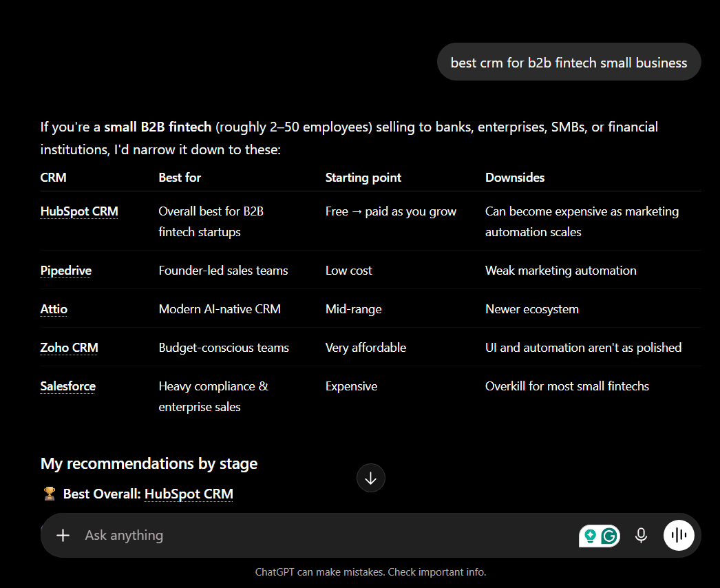This screenshot has height=588, width=720.
Task: Click the 'ChatGPT can make mistakes' disclaimer
Action: pos(370,572)
